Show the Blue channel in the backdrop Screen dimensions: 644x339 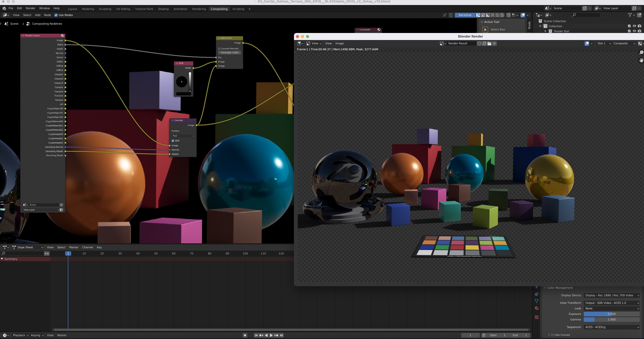click(x=502, y=15)
